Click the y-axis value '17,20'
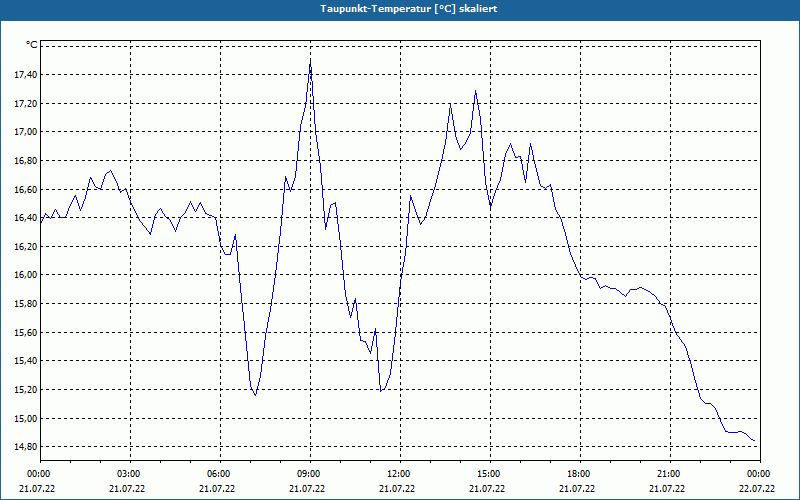 (27, 104)
